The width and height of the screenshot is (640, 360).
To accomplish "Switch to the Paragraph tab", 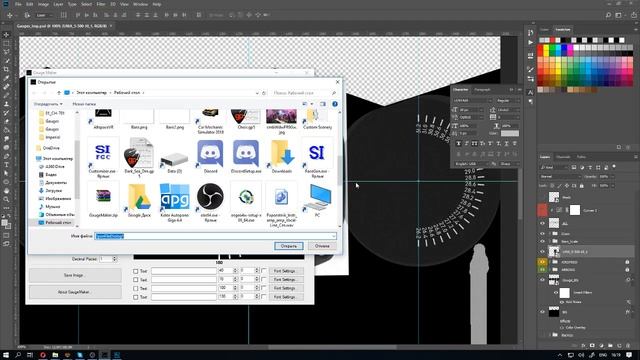I will tap(482, 89).
